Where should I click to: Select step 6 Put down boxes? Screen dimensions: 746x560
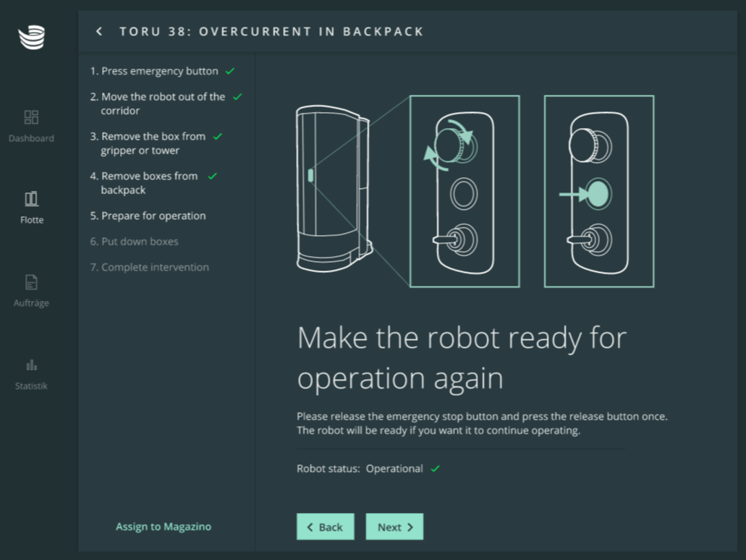134,242
